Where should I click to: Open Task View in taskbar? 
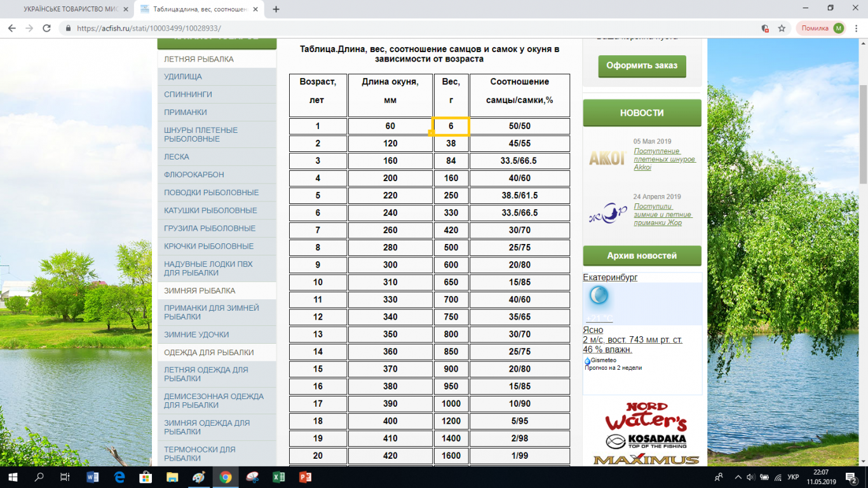point(65,477)
